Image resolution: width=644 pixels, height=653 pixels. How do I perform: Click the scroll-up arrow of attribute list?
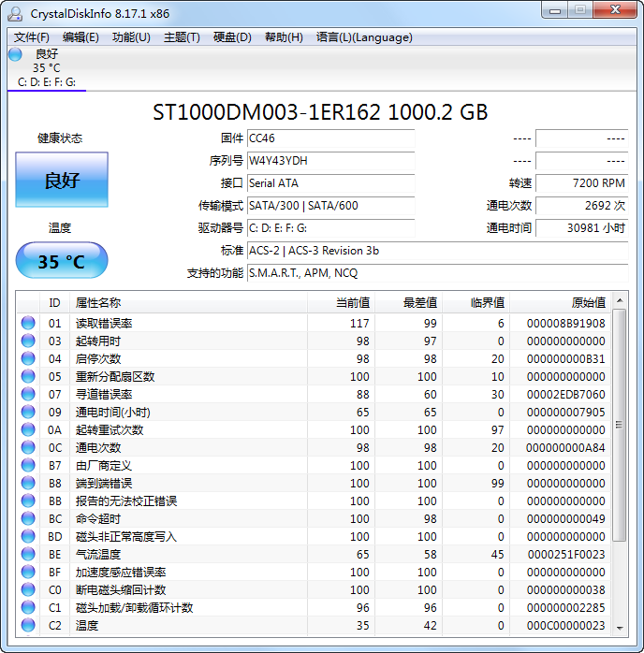pos(620,300)
